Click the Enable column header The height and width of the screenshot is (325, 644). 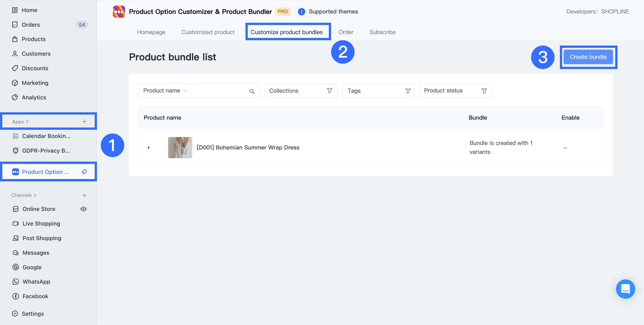570,118
